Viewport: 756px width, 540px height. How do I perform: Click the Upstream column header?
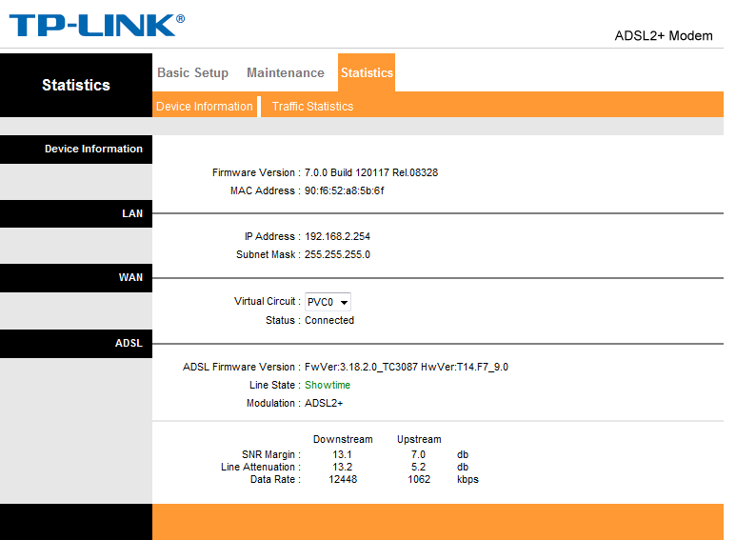419,439
